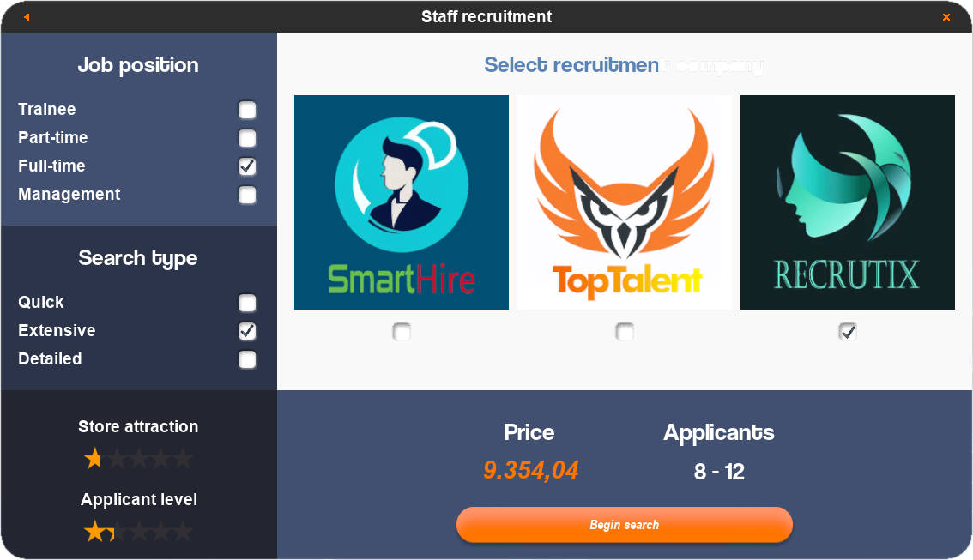Check the box under SmartHire

pyautogui.click(x=402, y=332)
